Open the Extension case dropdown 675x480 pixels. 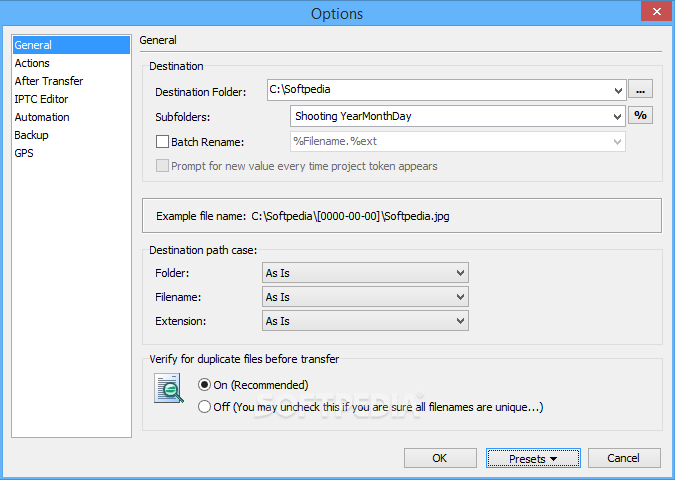click(x=365, y=321)
